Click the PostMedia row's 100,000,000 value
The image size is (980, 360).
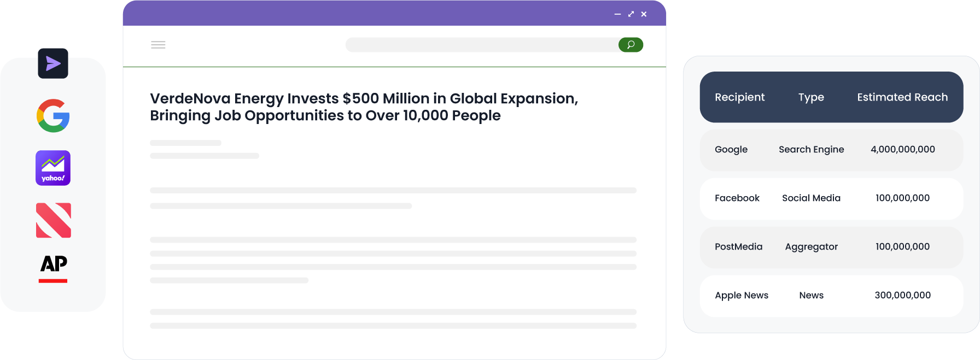[x=903, y=247]
